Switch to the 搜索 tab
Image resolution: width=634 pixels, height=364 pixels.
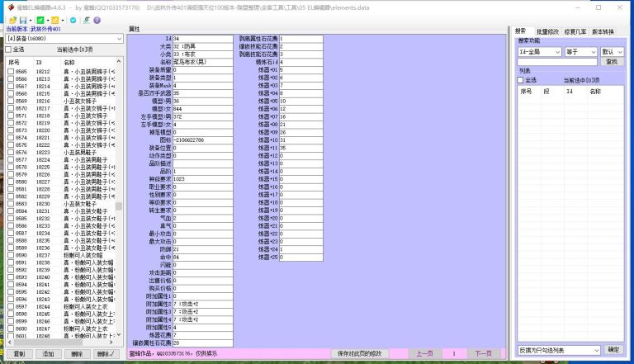pos(520,31)
